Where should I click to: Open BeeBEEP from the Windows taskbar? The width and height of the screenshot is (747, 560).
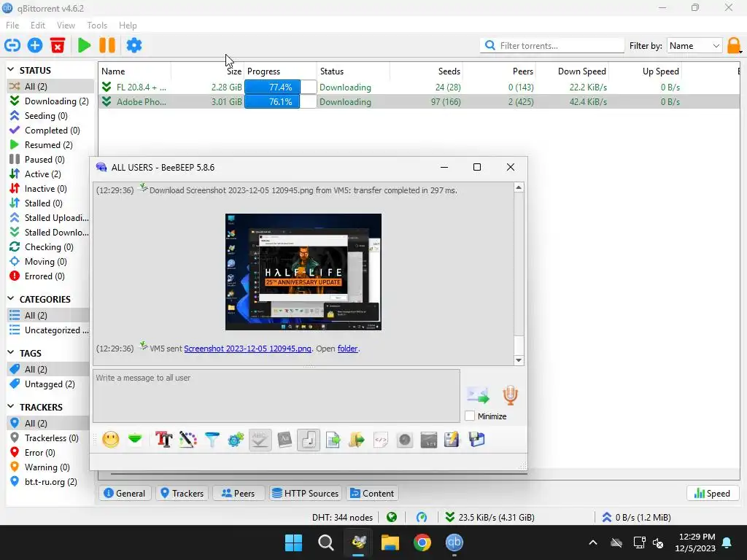(x=359, y=542)
